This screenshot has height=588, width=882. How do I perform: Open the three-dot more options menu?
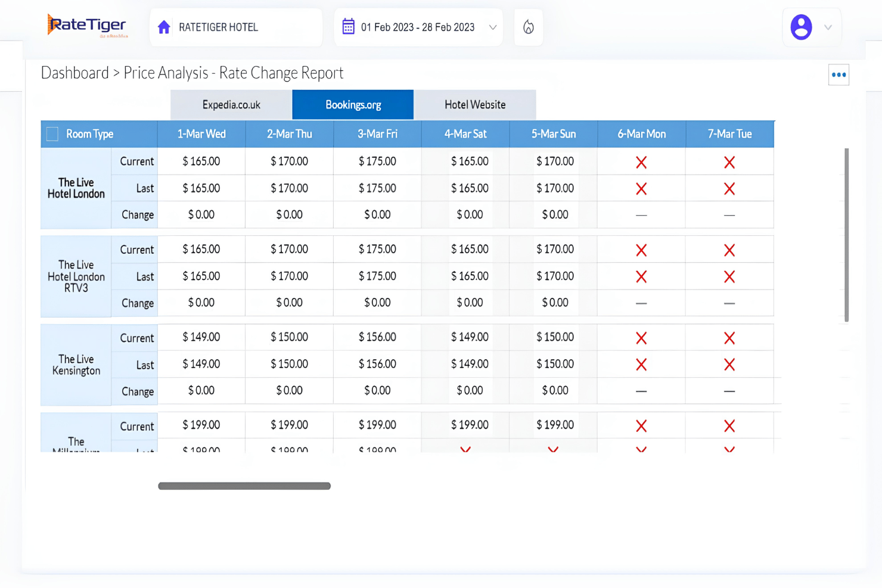pyautogui.click(x=839, y=75)
